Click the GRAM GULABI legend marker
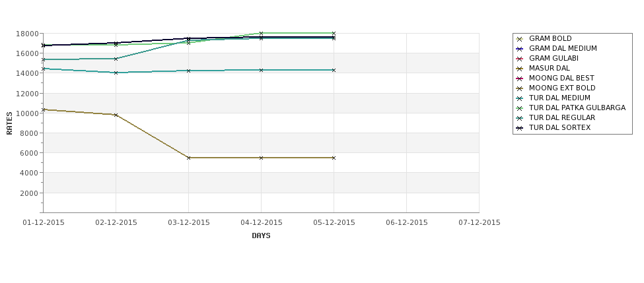Viewport: 644px width, 283px height. tap(520, 59)
